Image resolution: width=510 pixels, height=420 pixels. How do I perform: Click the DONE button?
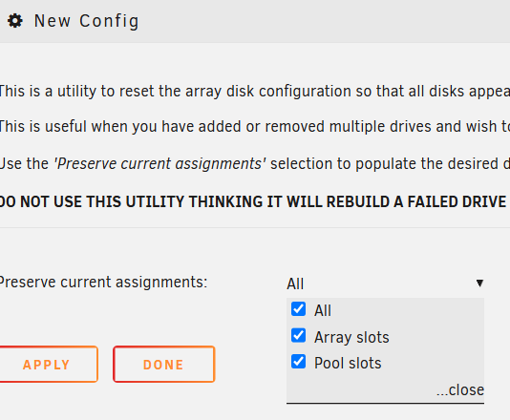(x=164, y=364)
